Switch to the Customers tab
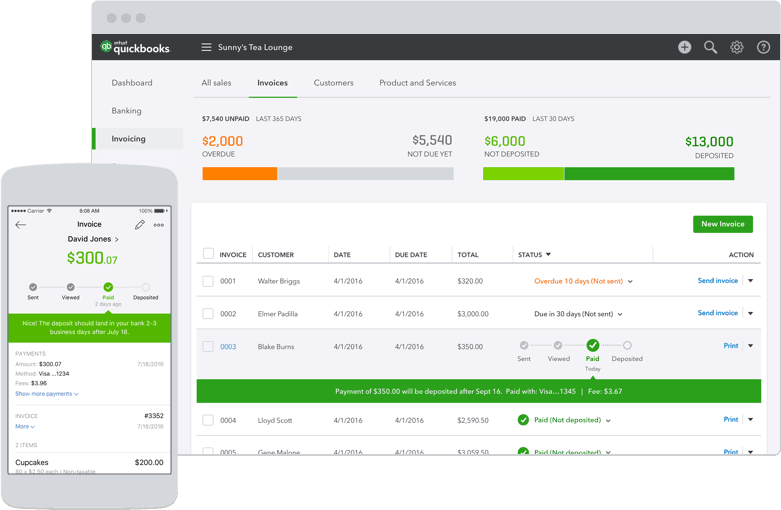This screenshot has height=510, width=781. pyautogui.click(x=333, y=83)
